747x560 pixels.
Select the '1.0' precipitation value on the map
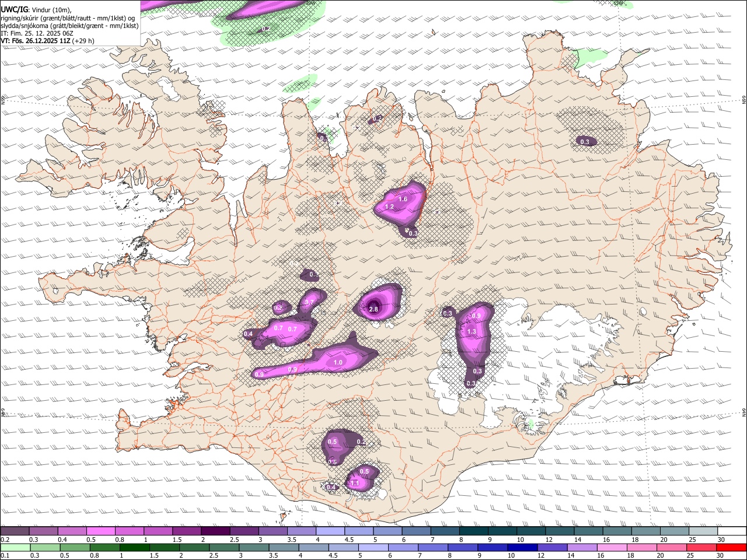coord(338,363)
